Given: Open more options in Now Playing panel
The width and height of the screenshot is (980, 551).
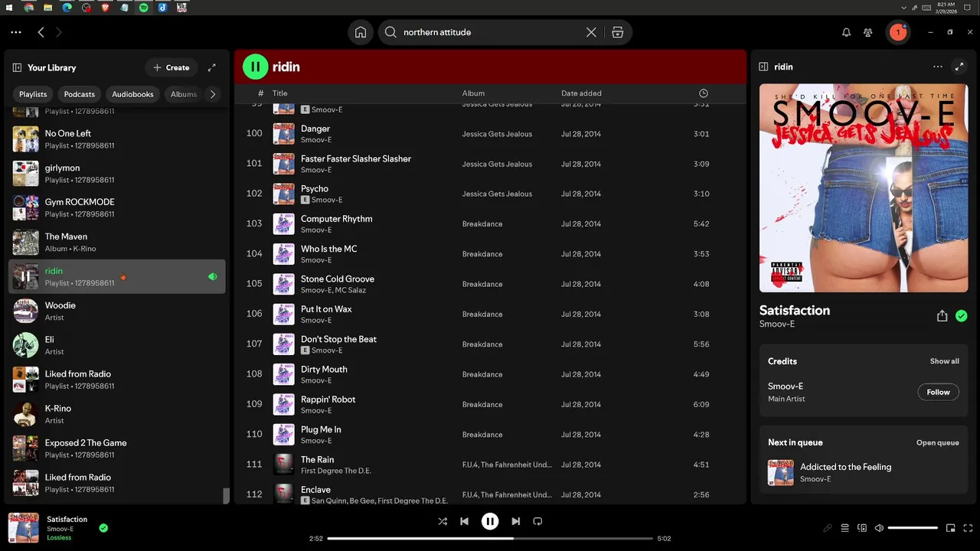Looking at the screenshot, I should coord(938,67).
